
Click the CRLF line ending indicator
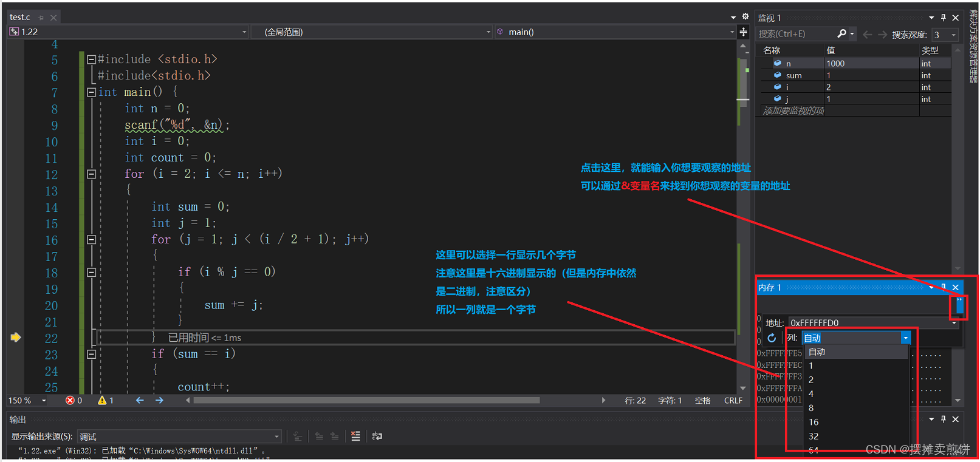coord(733,401)
